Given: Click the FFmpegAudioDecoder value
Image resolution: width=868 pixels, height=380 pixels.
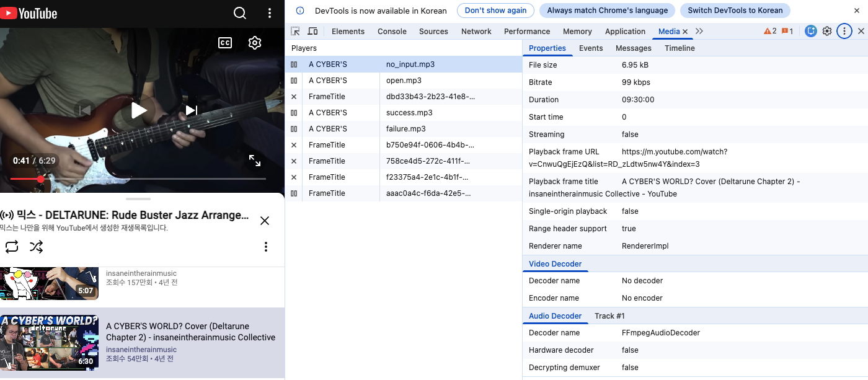Looking at the screenshot, I should [x=661, y=333].
